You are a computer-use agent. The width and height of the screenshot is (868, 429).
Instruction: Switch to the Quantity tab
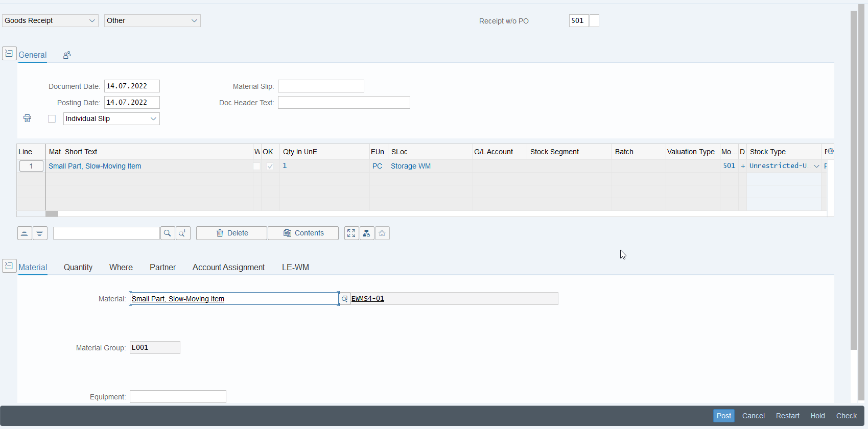click(78, 268)
